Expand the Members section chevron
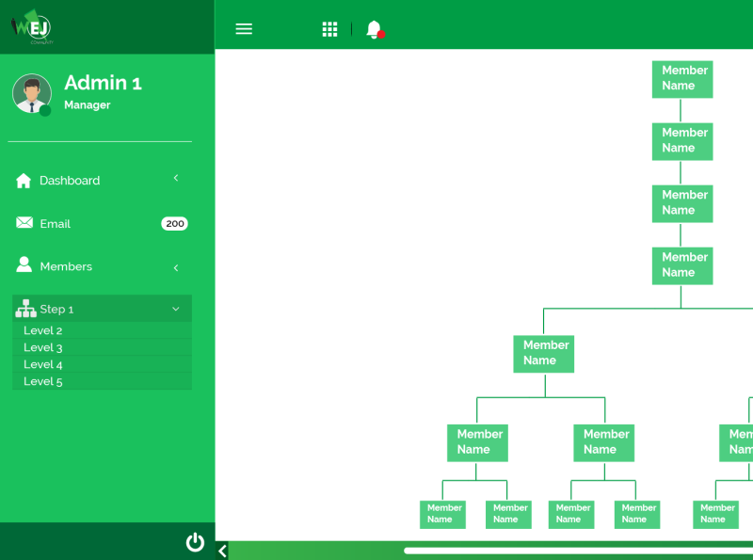 (176, 267)
